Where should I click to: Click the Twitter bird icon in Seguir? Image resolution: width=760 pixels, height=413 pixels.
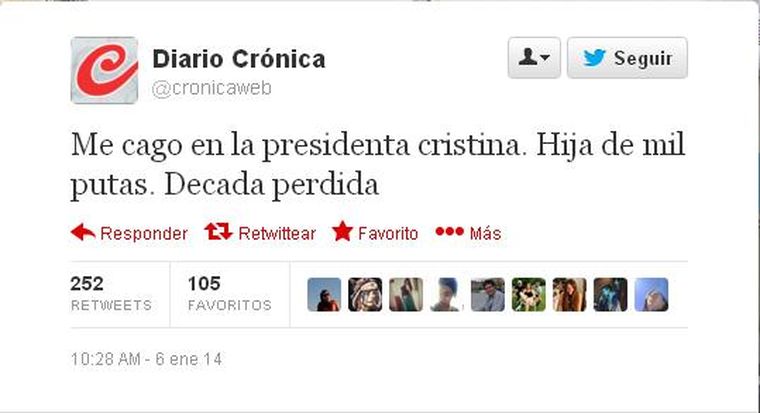594,58
